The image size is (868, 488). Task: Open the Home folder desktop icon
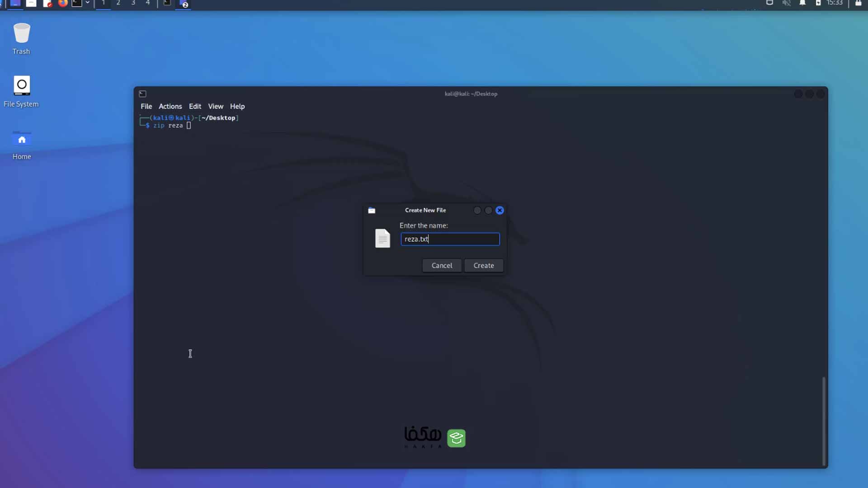coord(21,145)
